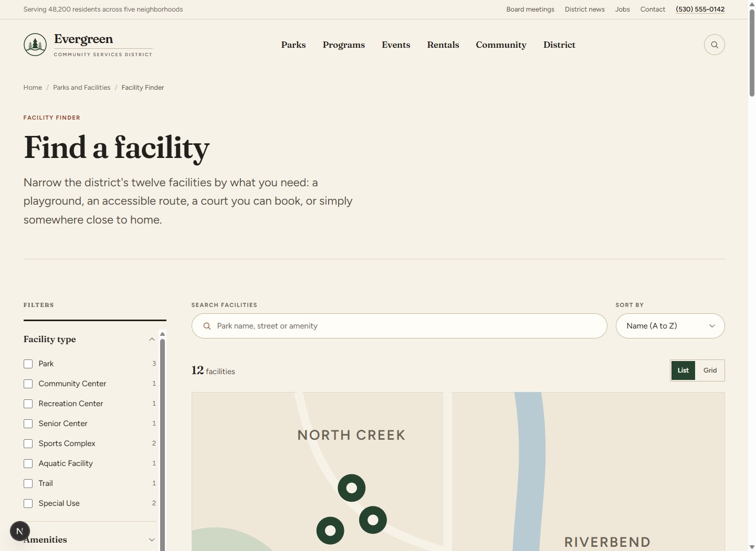The width and height of the screenshot is (756, 551).
Task: Expand the Amenities filter section
Action: pyautogui.click(x=90, y=539)
